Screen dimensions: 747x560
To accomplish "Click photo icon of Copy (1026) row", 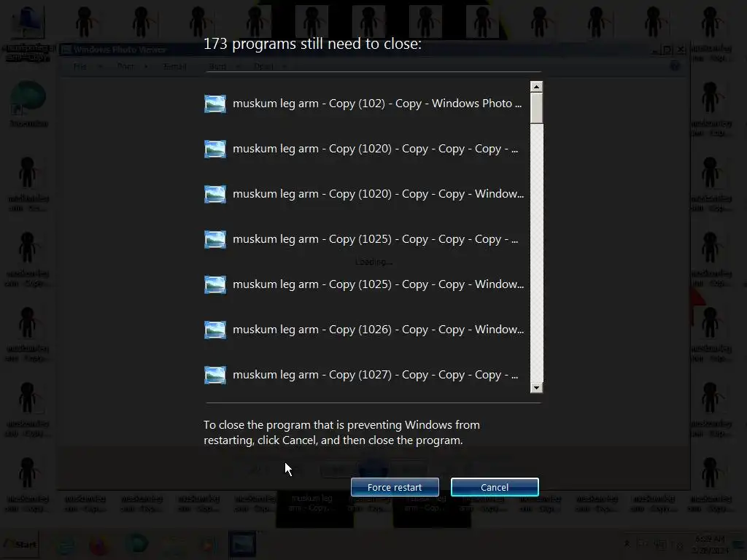I will coord(215,330).
